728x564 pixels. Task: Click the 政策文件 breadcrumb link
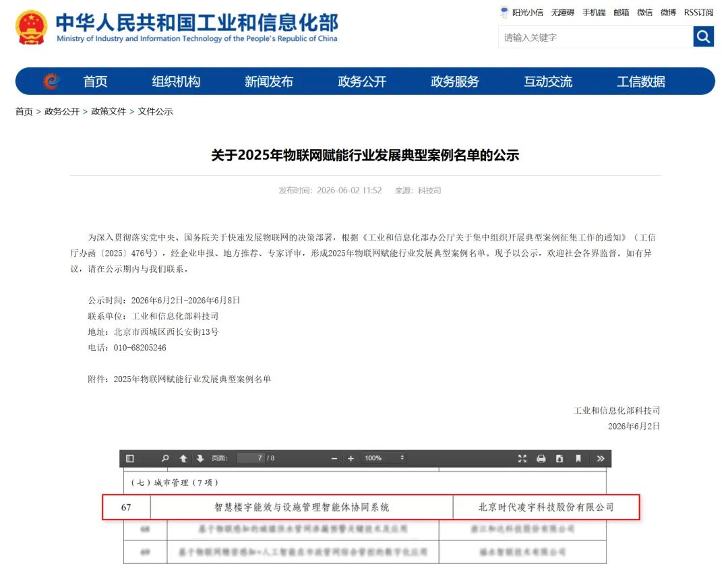pyautogui.click(x=109, y=111)
